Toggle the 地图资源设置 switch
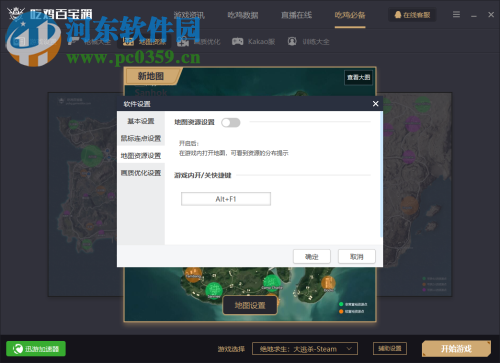The width and height of the screenshot is (500, 363). (x=231, y=123)
